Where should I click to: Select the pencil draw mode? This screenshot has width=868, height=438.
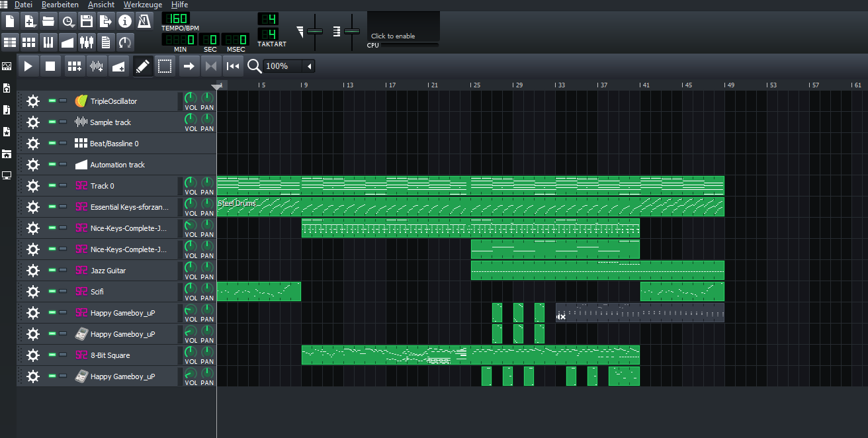(x=142, y=66)
